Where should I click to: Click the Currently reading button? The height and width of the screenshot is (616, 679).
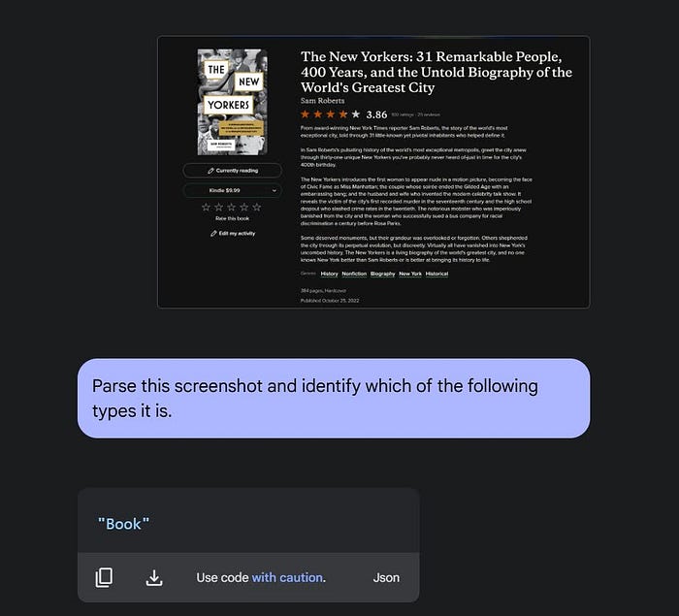[233, 171]
